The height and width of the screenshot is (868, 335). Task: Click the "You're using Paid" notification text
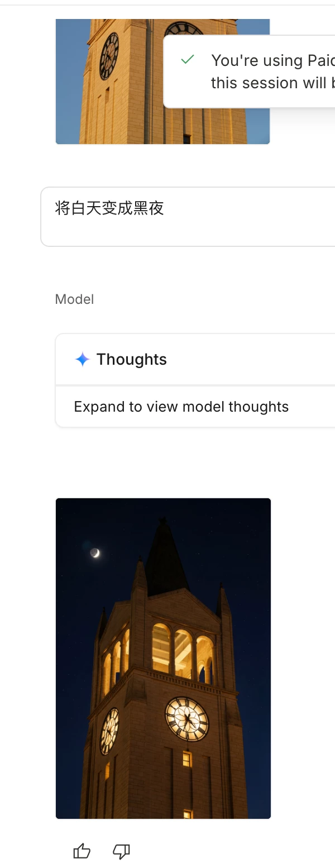pos(273,60)
